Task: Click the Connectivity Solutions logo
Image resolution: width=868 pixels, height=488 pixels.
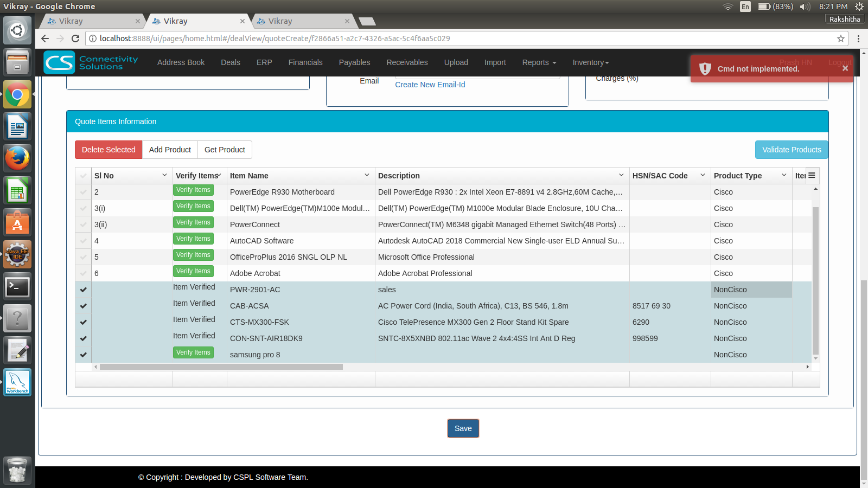Action: 91,62
